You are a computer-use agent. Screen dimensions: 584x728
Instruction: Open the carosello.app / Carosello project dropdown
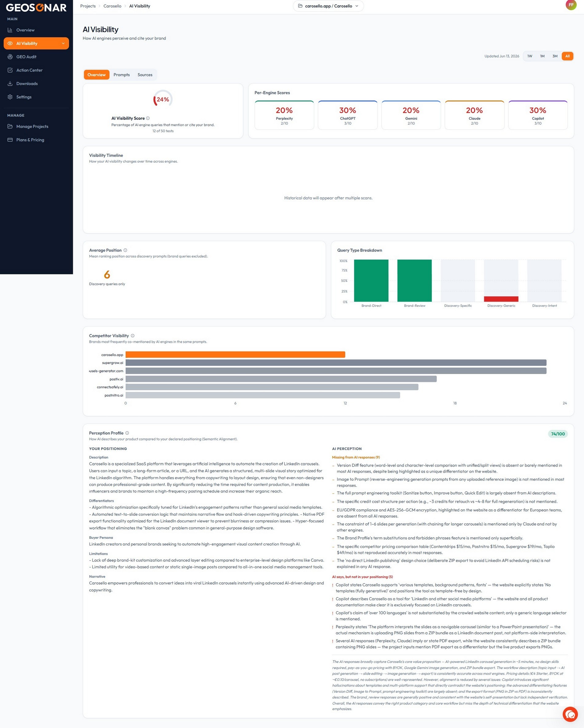[328, 6]
